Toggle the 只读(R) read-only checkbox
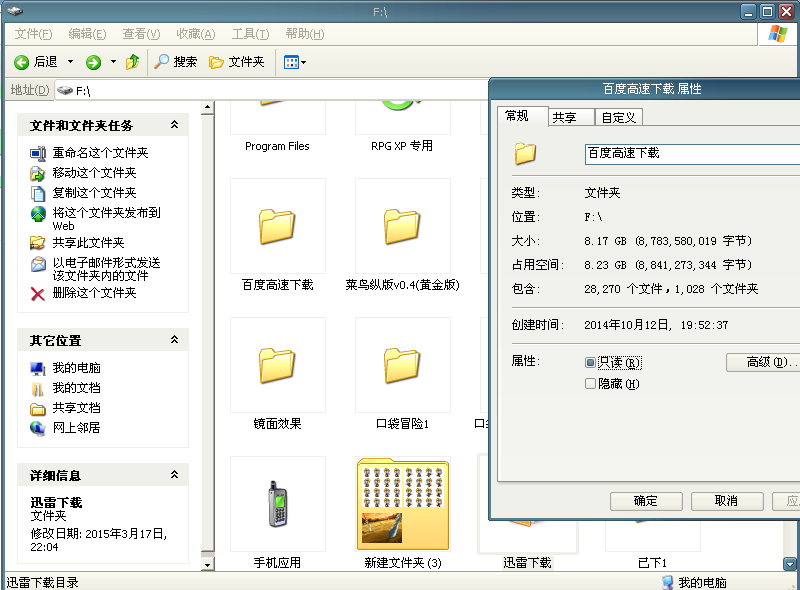The image size is (800, 590). [590, 362]
